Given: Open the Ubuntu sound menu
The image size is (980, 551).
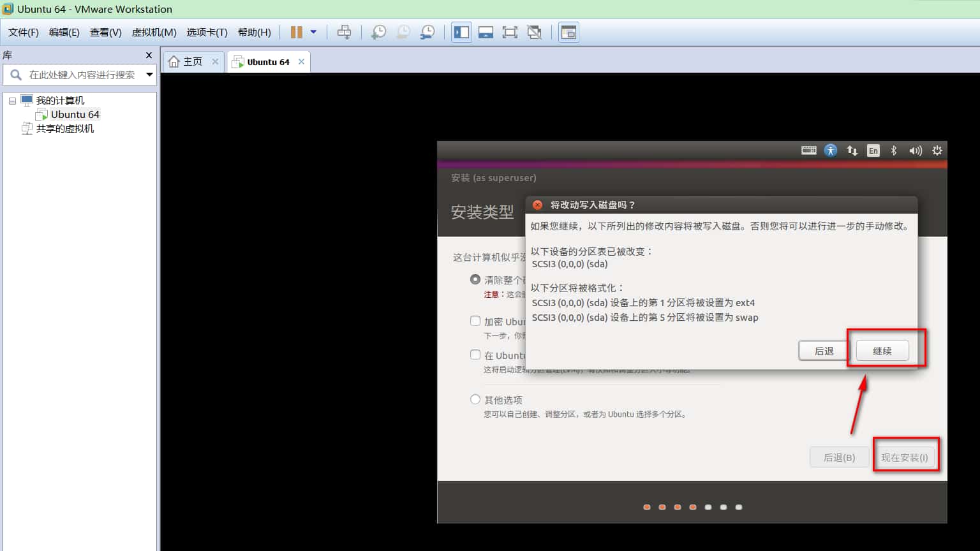Looking at the screenshot, I should click(915, 151).
